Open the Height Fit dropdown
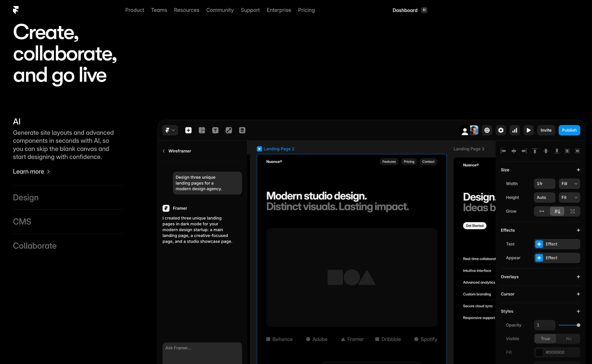The image size is (592, 364). point(569,197)
